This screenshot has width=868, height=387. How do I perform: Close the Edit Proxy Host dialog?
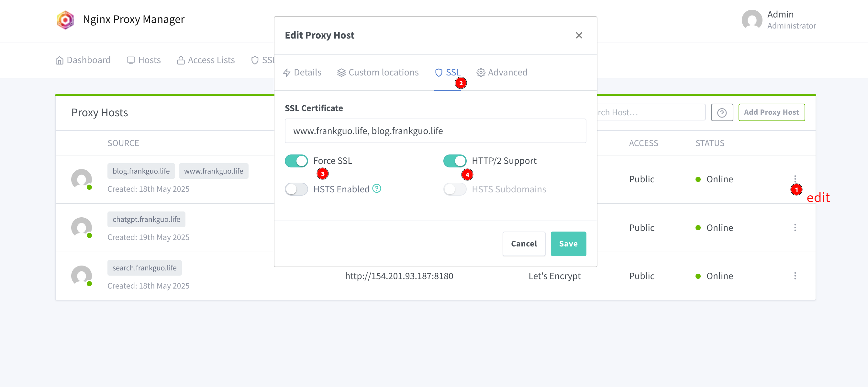click(x=579, y=35)
